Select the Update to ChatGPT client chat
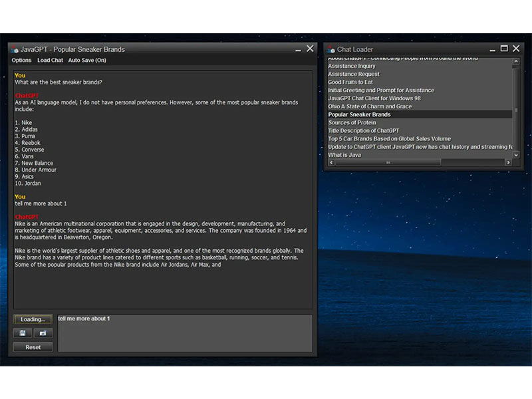Image resolution: width=532 pixels, height=399 pixels. [420, 147]
